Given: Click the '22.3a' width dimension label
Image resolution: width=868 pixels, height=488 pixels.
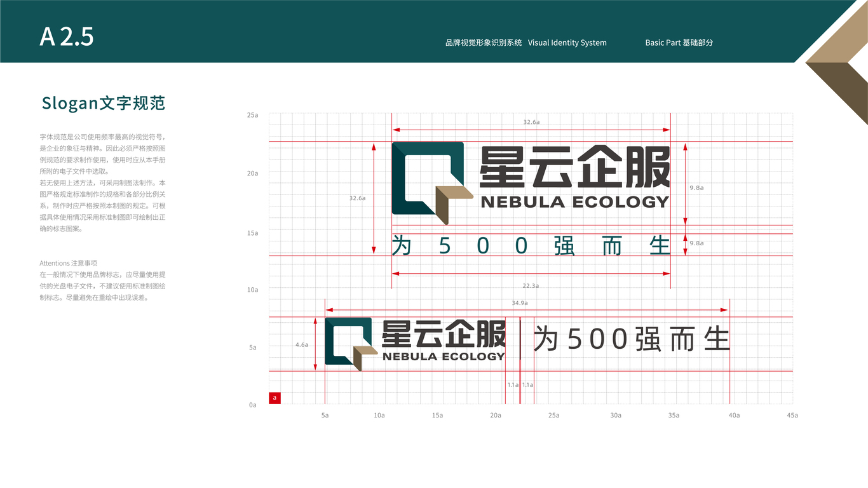Looking at the screenshot, I should 531,285.
